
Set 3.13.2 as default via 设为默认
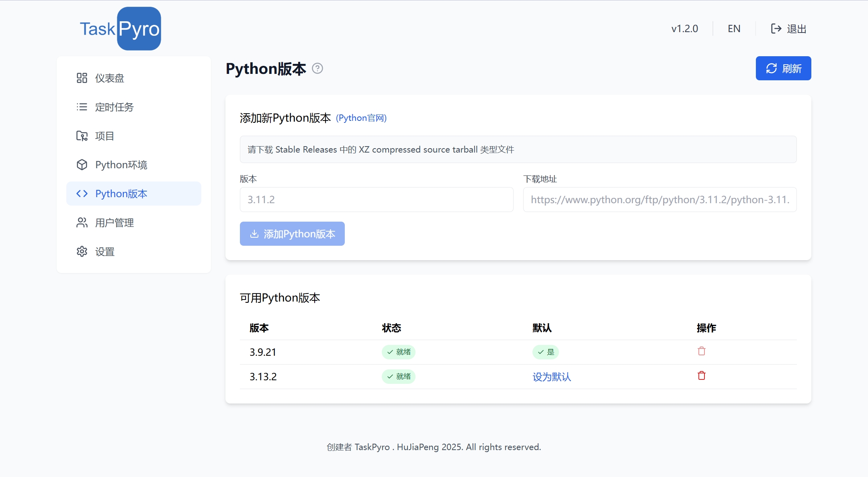[x=551, y=377]
